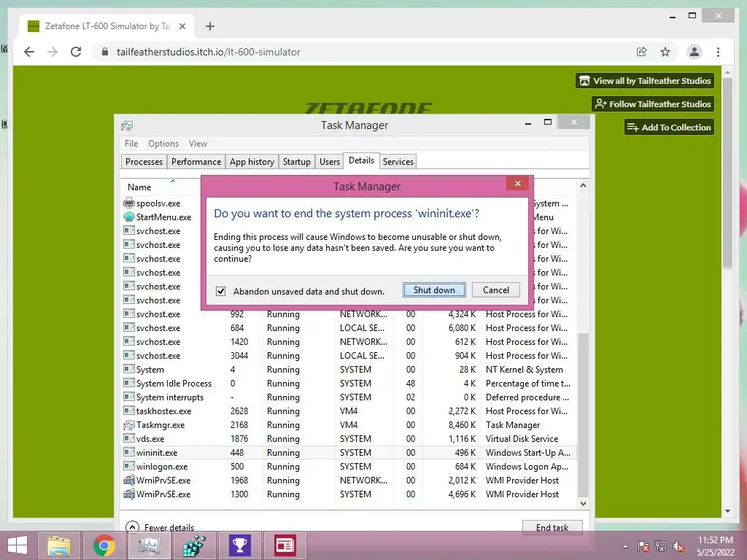Select the System interrupts row
This screenshot has height=560, width=747.
pyautogui.click(x=348, y=397)
